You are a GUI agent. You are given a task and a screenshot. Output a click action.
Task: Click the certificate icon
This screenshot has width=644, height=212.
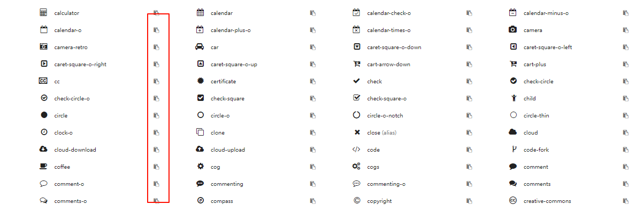[200, 81]
